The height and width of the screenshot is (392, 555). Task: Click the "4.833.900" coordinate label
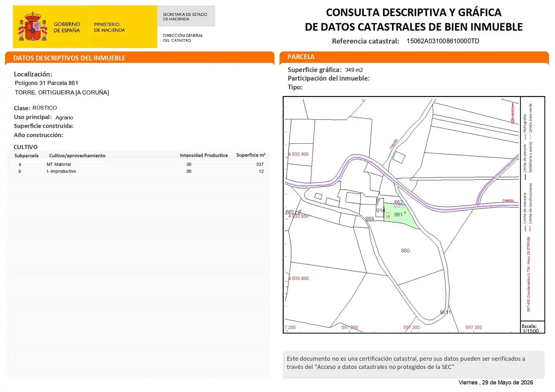[x=298, y=154]
